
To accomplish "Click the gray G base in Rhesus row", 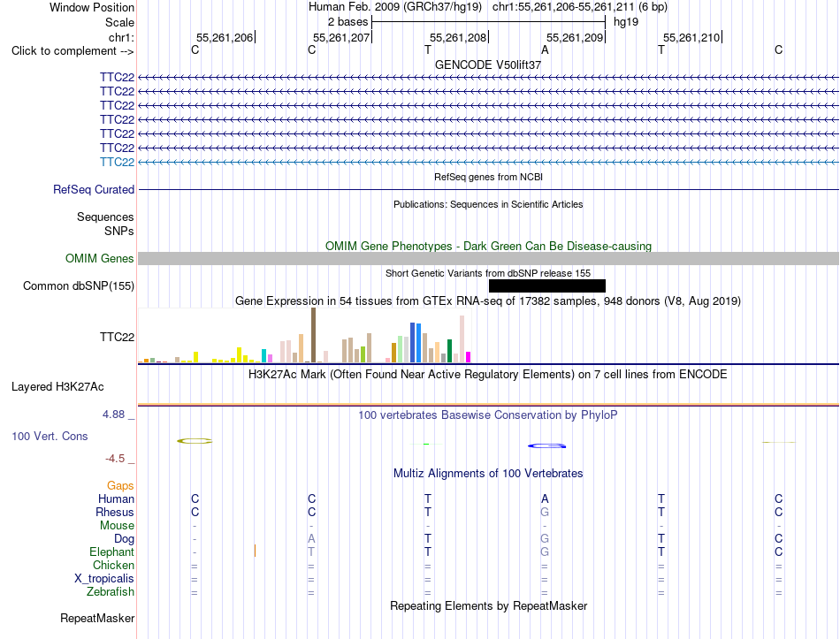I will click(x=545, y=513).
